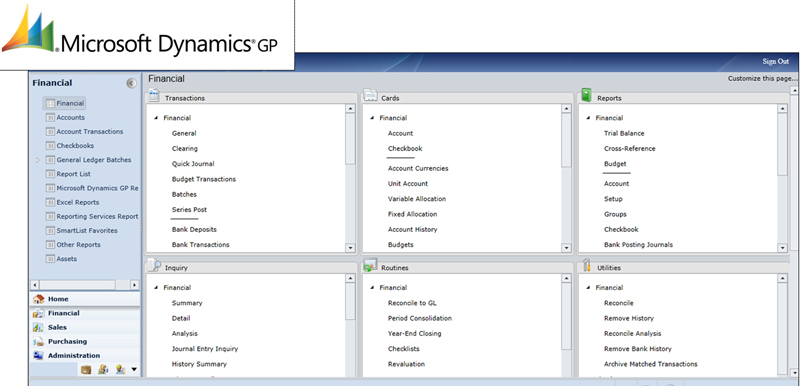800x386 pixels.
Task: Click the Routines panel icon
Action: click(370, 266)
